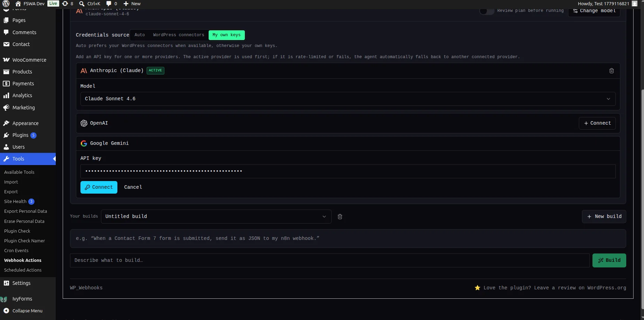Focus the Gemini API key field
Image resolution: width=644 pixels, height=320 pixels.
pos(348,171)
